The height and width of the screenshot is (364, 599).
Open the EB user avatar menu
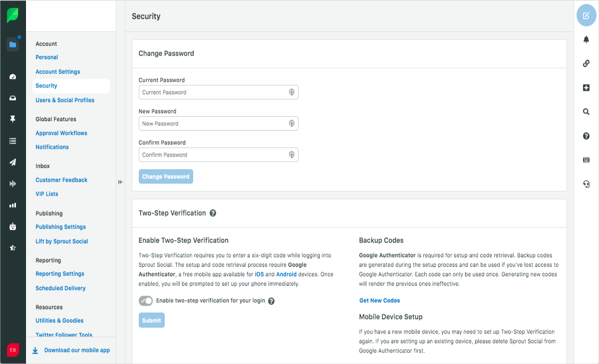coord(13,350)
